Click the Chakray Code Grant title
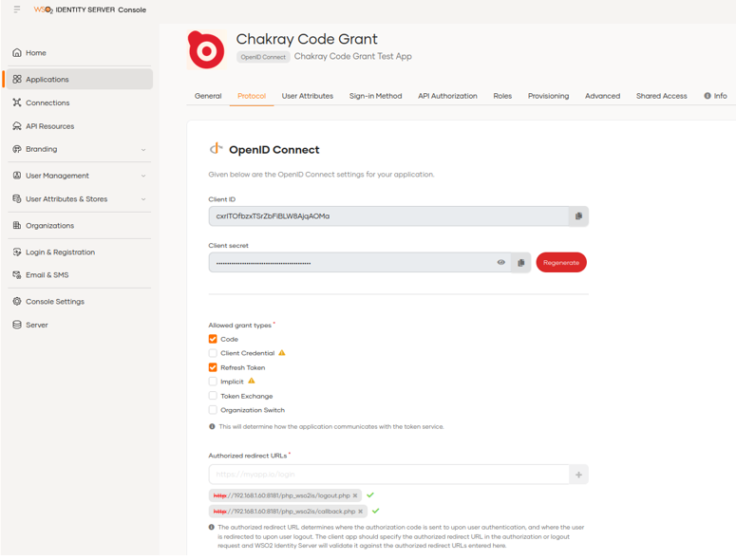Viewport: 736px width, 560px height. pos(307,39)
